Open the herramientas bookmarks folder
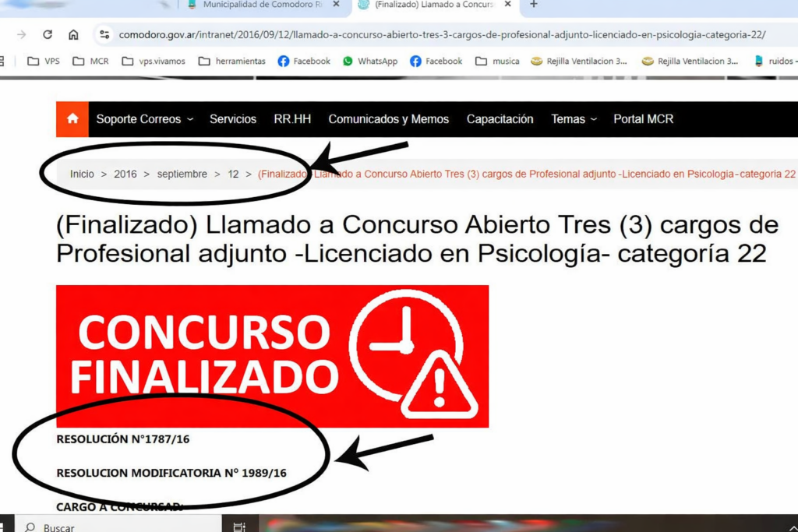798x532 pixels. coord(232,61)
